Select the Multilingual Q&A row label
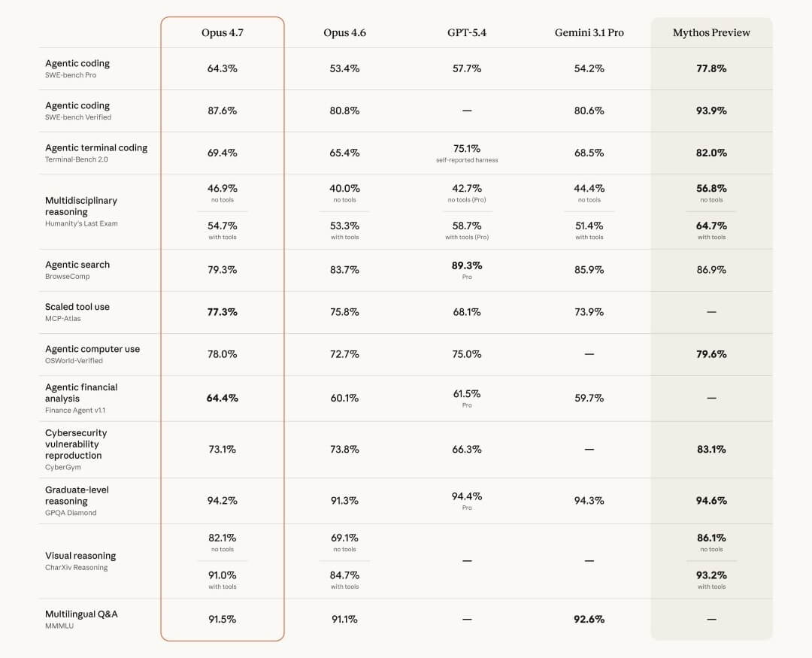 click(81, 614)
